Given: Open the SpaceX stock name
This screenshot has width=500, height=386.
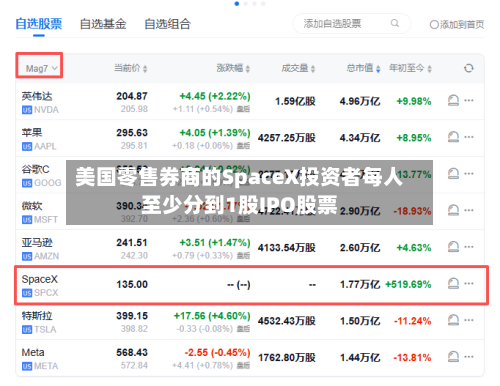Looking at the screenshot, I should tap(40, 279).
